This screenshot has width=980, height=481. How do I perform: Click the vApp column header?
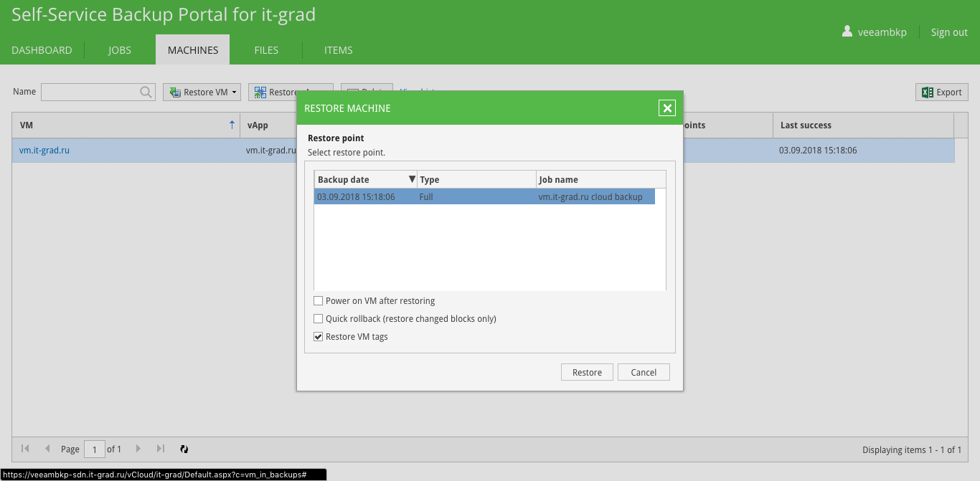click(x=268, y=125)
